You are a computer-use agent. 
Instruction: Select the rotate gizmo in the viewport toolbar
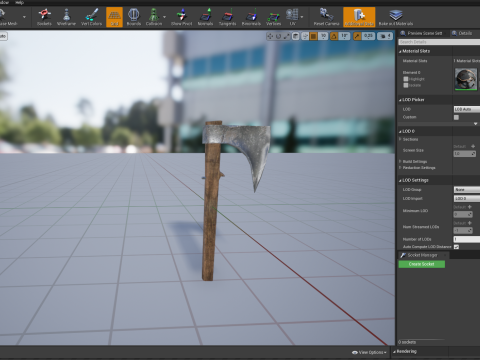click(278, 36)
